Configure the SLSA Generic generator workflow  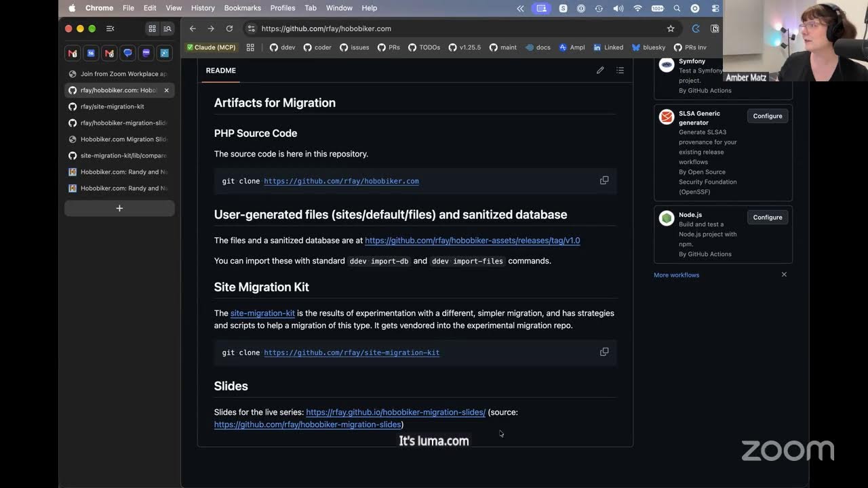click(x=768, y=116)
